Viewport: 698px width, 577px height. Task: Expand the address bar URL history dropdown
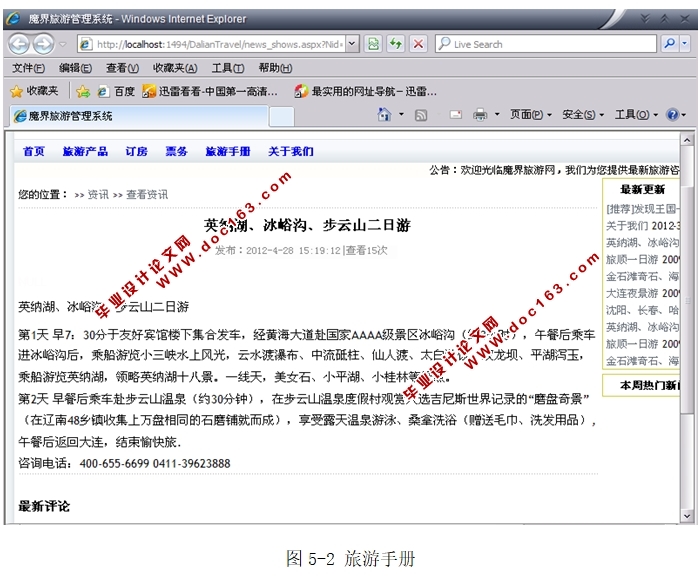[352, 44]
